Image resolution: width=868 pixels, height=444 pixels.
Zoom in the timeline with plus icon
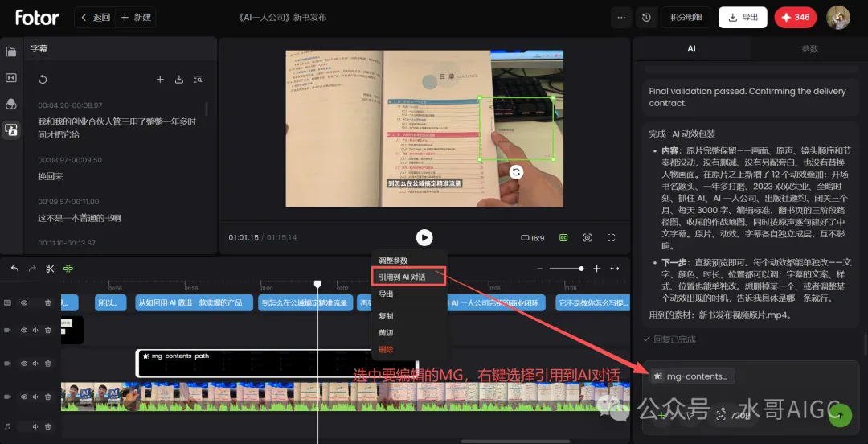point(596,269)
